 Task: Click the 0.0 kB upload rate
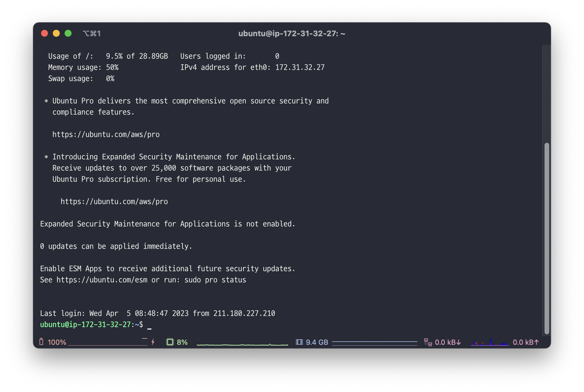click(x=526, y=342)
